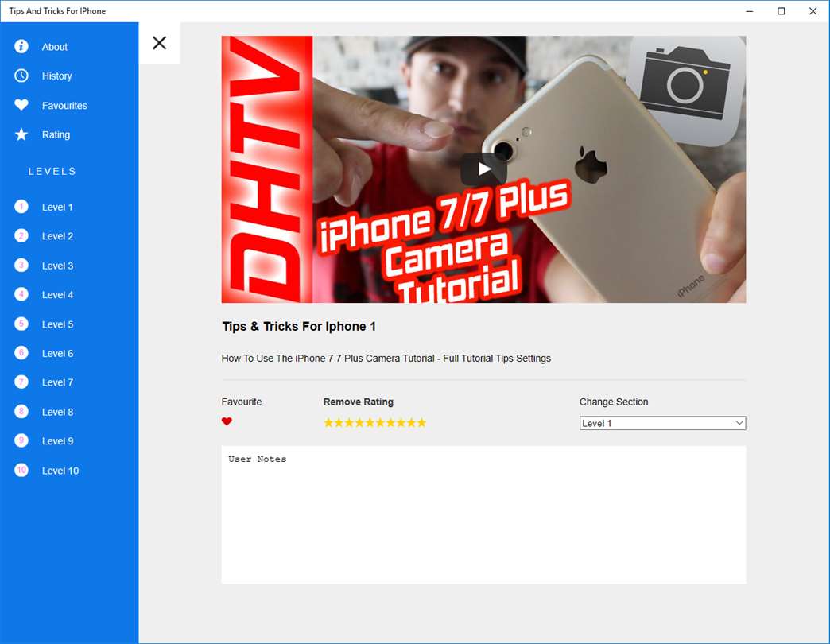This screenshot has height=644, width=830.
Task: Click the Rating star icon in sidebar
Action: pyautogui.click(x=21, y=134)
